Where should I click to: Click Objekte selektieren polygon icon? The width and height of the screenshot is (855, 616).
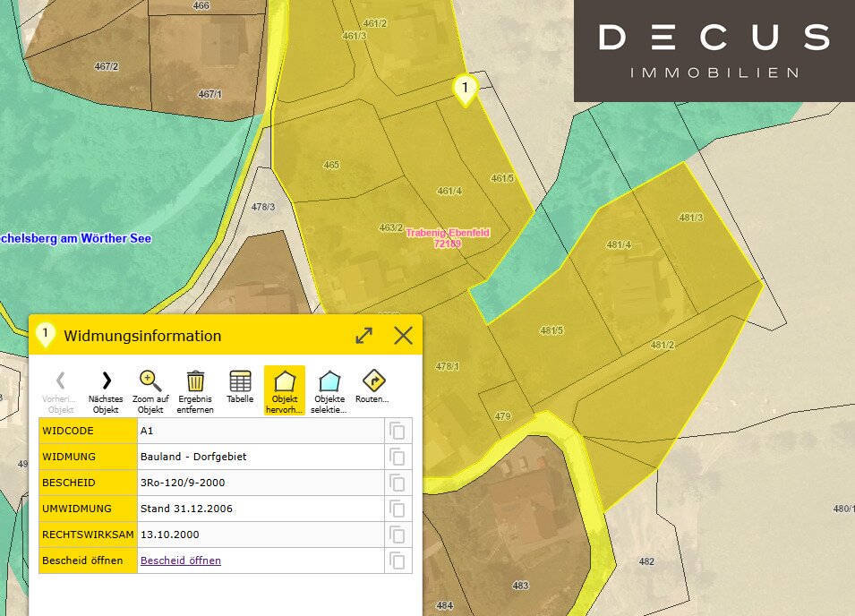(329, 381)
